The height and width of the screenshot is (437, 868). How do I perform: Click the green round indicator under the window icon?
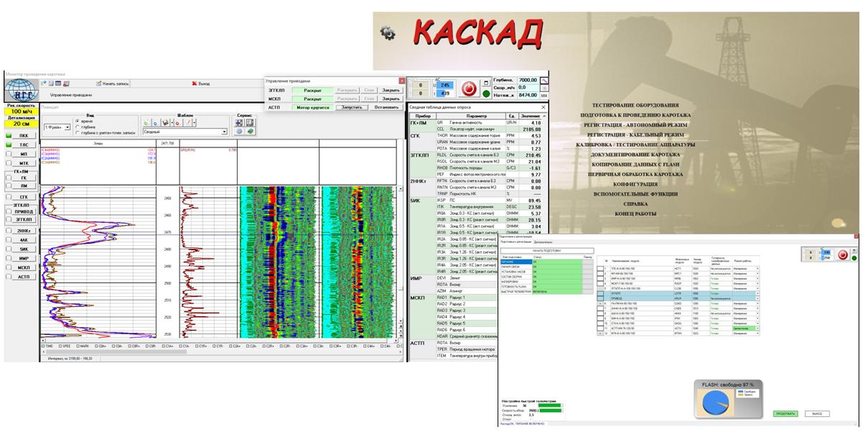point(486,94)
